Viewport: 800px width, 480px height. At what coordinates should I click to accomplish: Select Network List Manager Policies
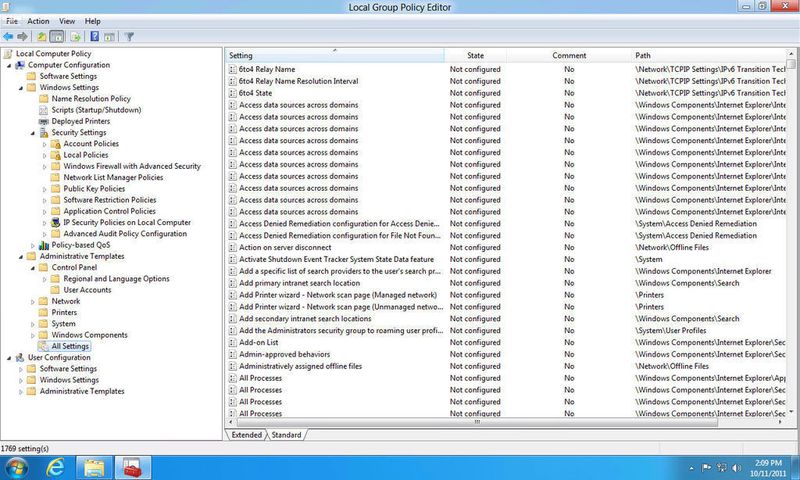click(x=113, y=178)
